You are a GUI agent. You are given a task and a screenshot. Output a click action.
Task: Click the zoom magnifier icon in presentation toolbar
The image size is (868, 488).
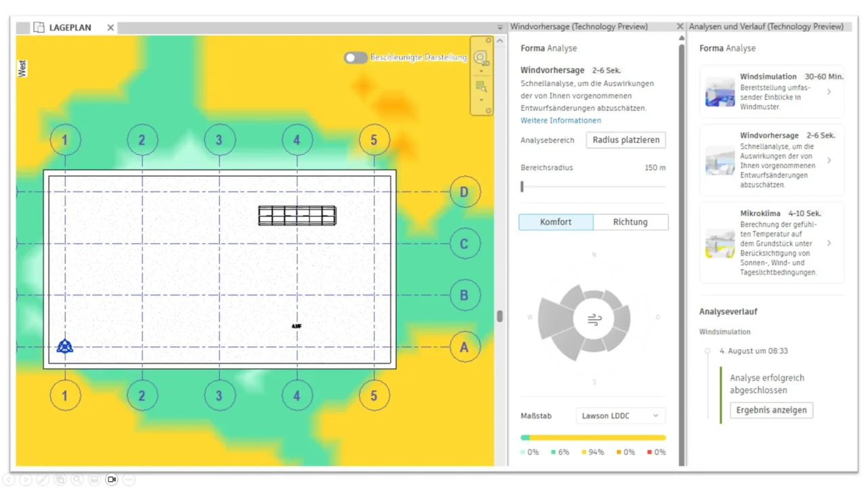point(77,480)
